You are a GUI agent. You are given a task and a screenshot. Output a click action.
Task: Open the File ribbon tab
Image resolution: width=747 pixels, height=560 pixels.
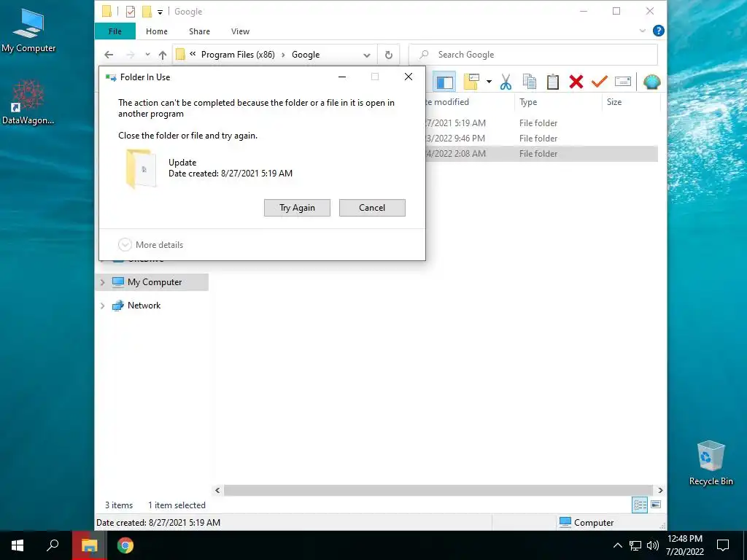115,31
